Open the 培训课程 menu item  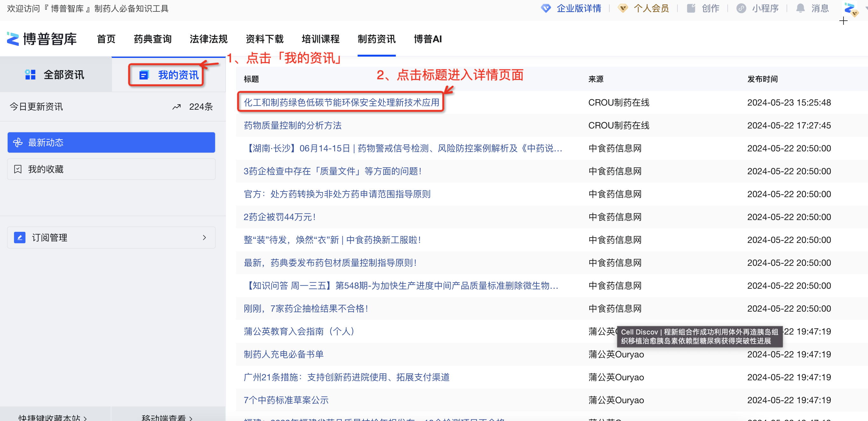[320, 39]
